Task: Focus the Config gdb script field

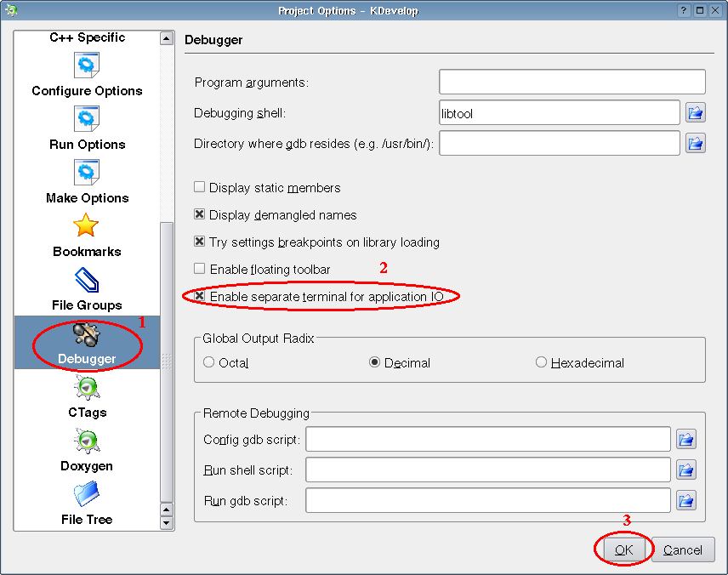Action: pyautogui.click(x=488, y=439)
